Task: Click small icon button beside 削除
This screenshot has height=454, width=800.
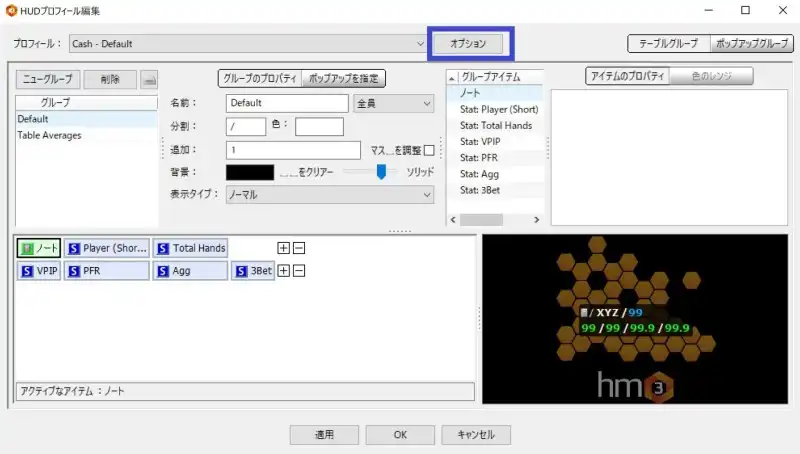Action: point(148,79)
